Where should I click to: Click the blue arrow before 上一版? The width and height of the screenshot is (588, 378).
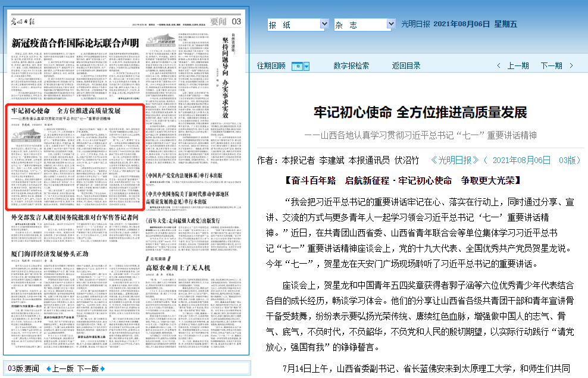click(49, 368)
